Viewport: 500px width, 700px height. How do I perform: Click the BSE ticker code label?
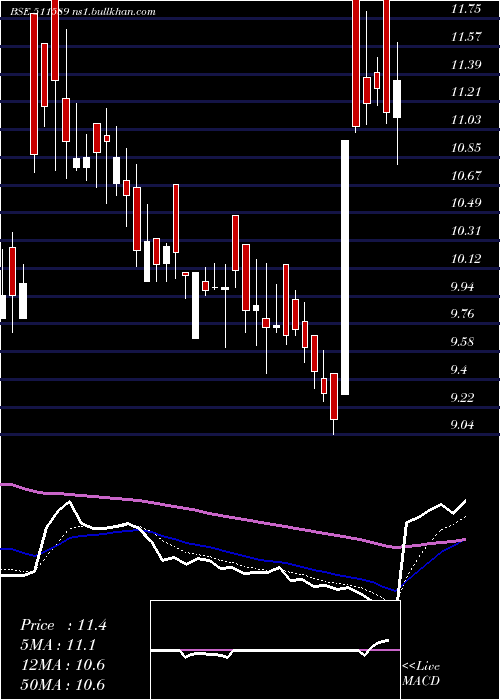click(40, 12)
